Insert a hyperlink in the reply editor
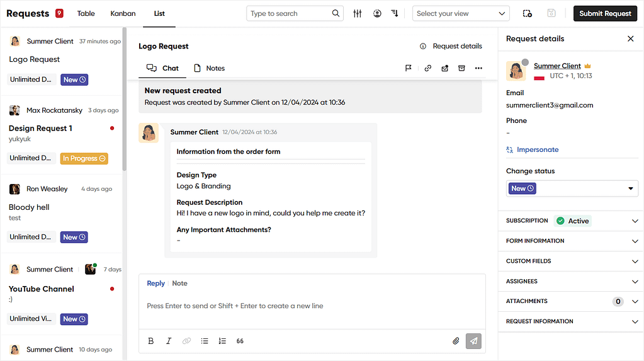Image resolution: width=644 pixels, height=361 pixels. [186, 341]
